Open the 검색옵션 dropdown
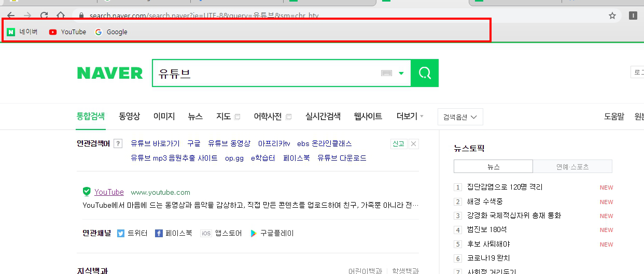Image resolution: width=644 pixels, height=274 pixels. tap(460, 117)
